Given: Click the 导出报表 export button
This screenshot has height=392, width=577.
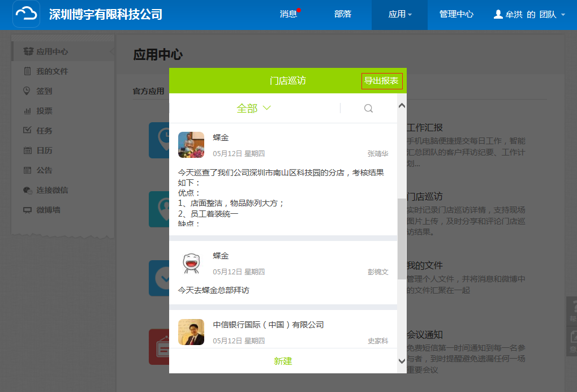Looking at the screenshot, I should (x=382, y=81).
